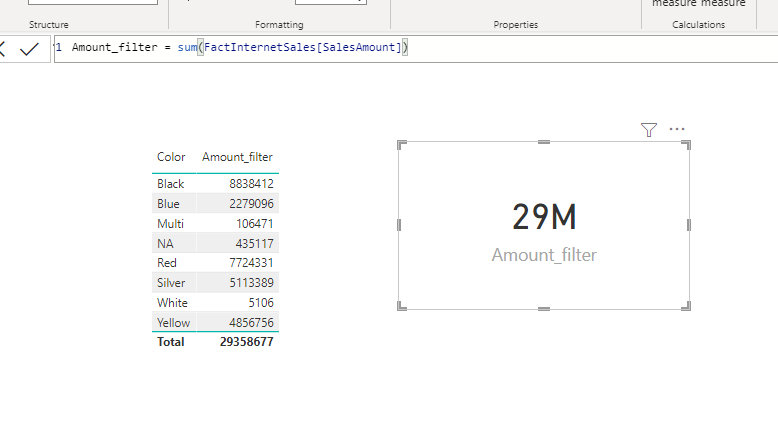This screenshot has width=778, height=425.
Task: Select the White color cell
Action: (172, 303)
